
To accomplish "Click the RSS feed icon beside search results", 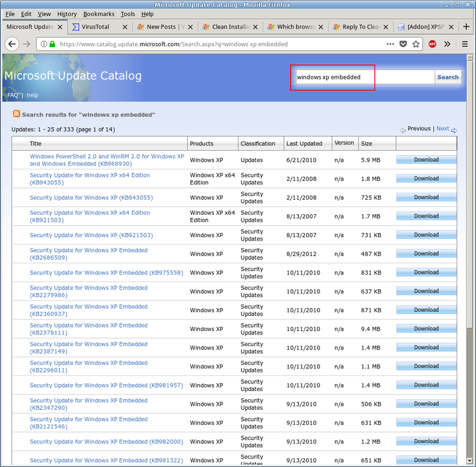I will [x=16, y=114].
